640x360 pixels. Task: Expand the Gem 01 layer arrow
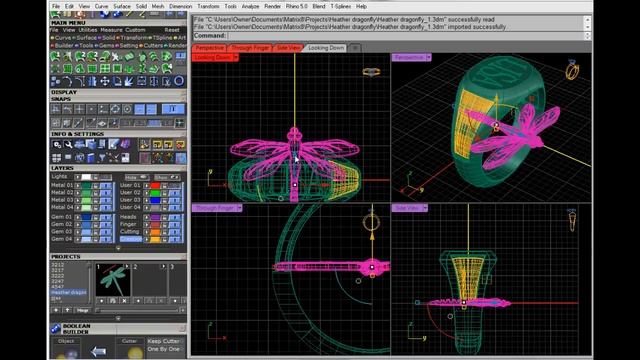(78, 217)
